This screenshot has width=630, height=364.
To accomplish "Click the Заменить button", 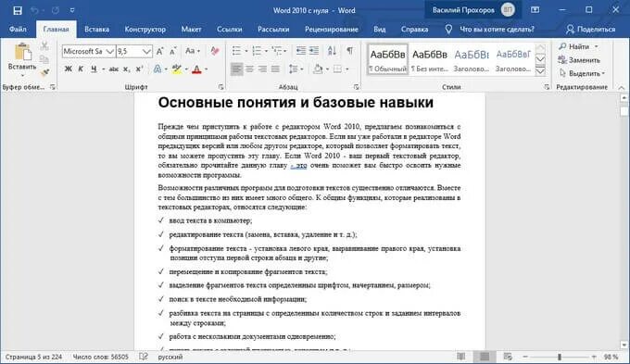I will [x=579, y=60].
